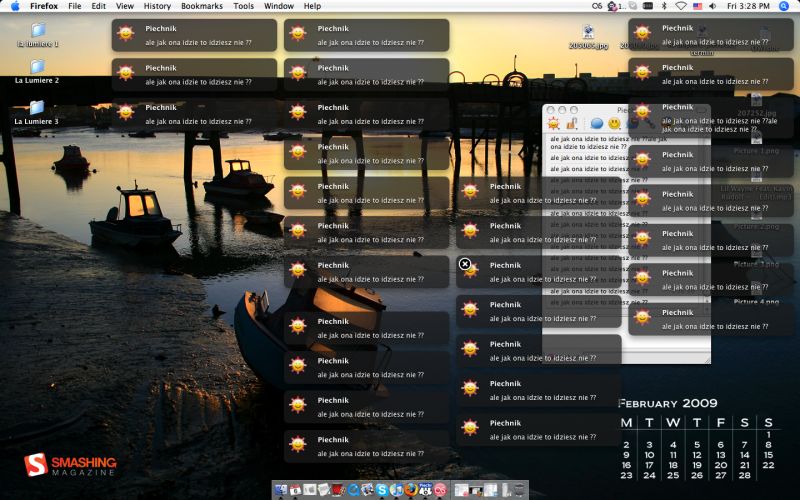
Task: Click the Bluetooth menu bar icon
Action: 664,6
